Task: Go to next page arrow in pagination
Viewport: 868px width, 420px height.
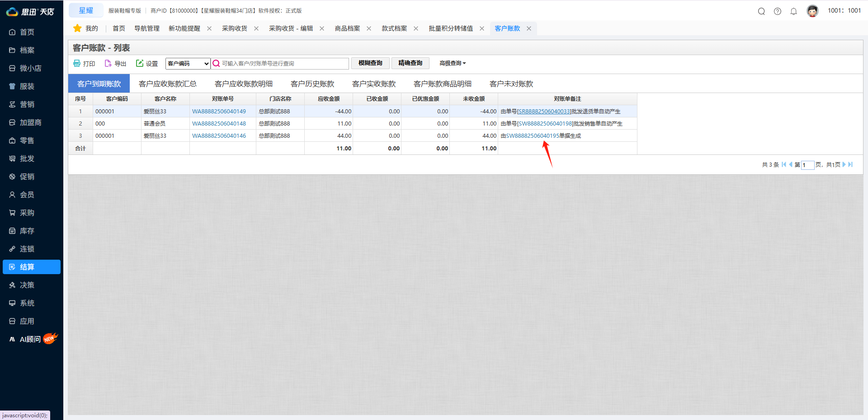Action: pyautogui.click(x=844, y=164)
